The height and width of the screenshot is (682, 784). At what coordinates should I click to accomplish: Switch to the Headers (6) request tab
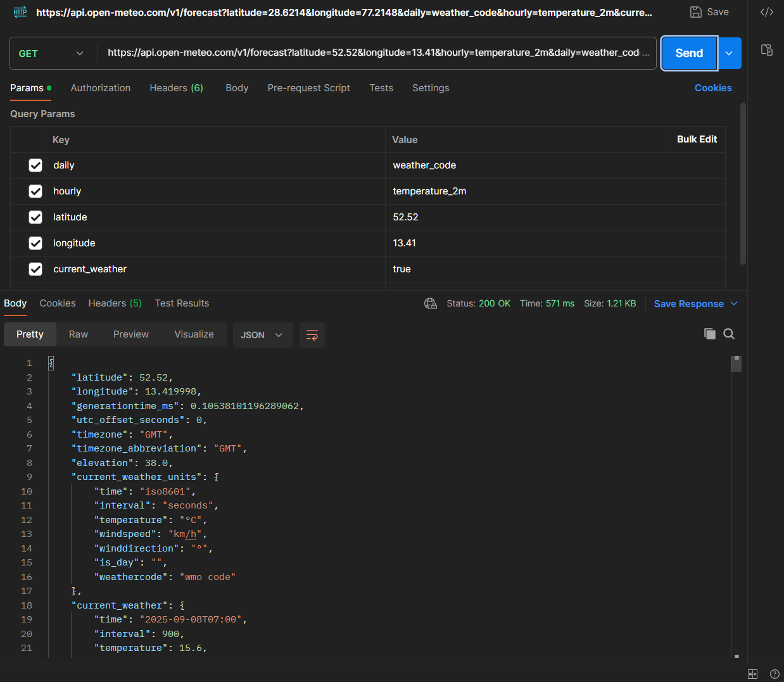tap(176, 88)
